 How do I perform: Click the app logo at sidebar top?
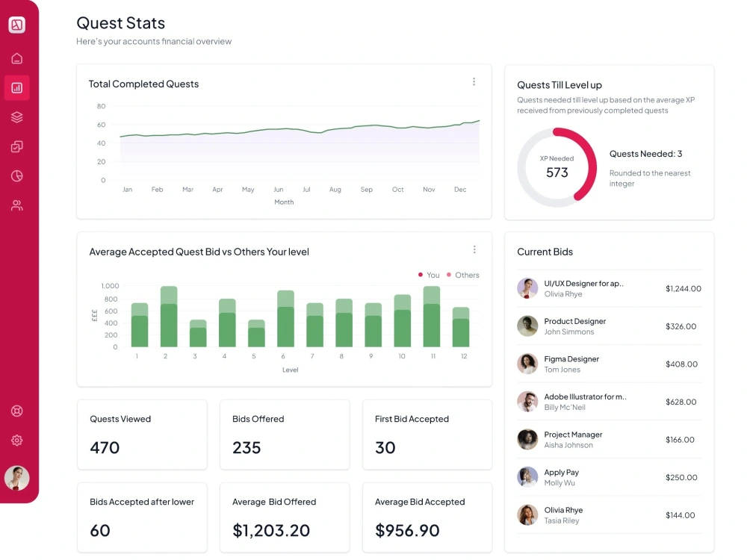(16, 25)
